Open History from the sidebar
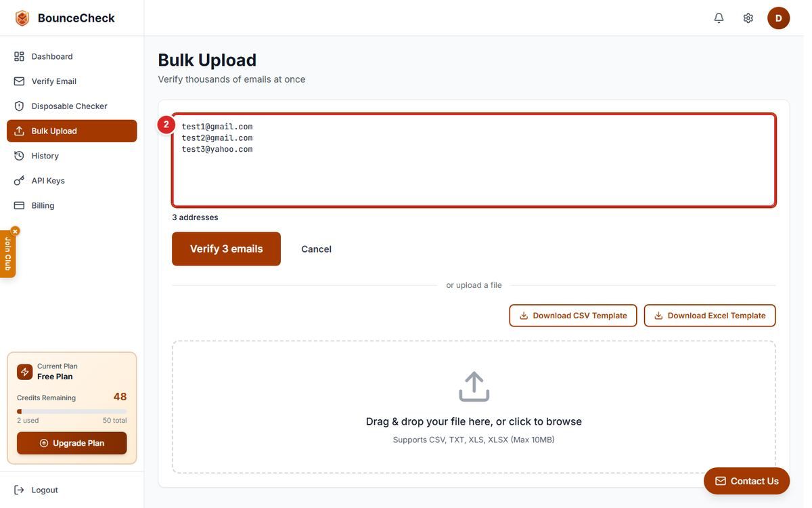Viewport: 812px width, 508px height. (72, 156)
